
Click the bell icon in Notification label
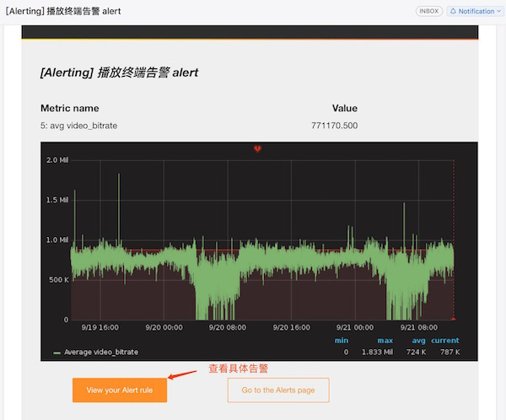[x=453, y=11]
